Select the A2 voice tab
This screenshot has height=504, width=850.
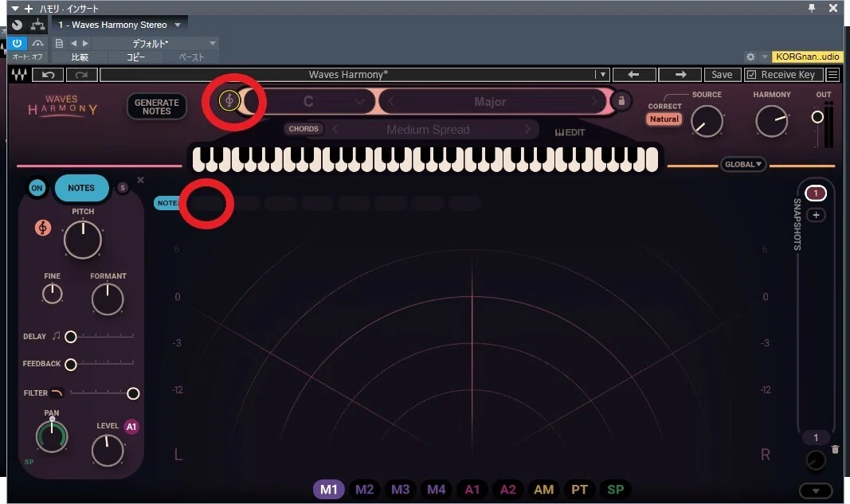(x=508, y=490)
